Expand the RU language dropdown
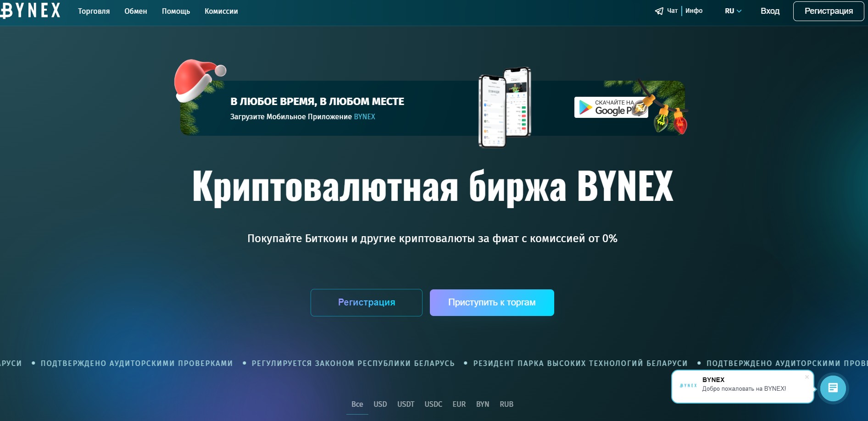This screenshot has width=868, height=421. pyautogui.click(x=733, y=11)
